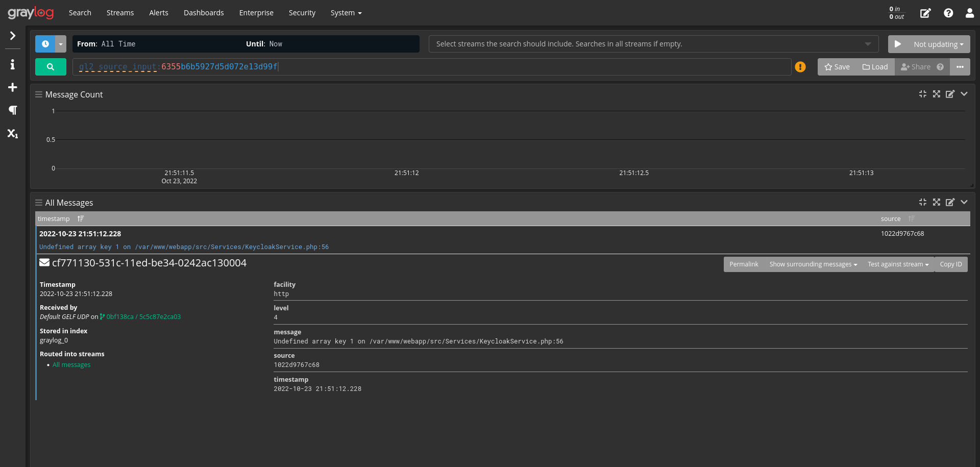Edit the Message Count widget
The width and height of the screenshot is (980, 467).
tap(950, 94)
